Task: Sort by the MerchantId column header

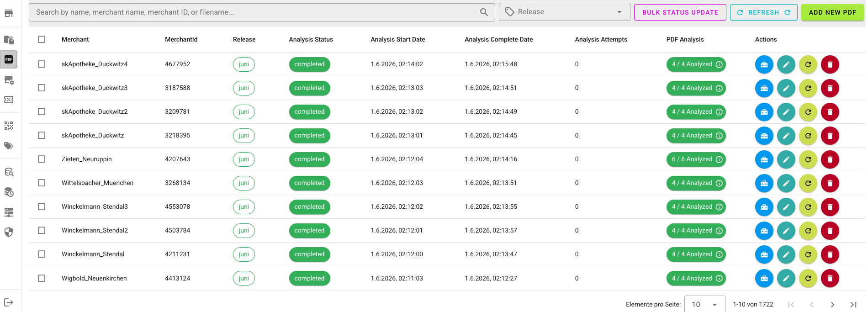Action: coord(181,39)
